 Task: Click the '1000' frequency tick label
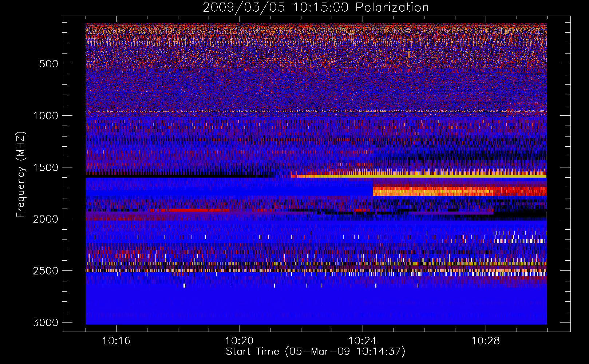click(46, 116)
